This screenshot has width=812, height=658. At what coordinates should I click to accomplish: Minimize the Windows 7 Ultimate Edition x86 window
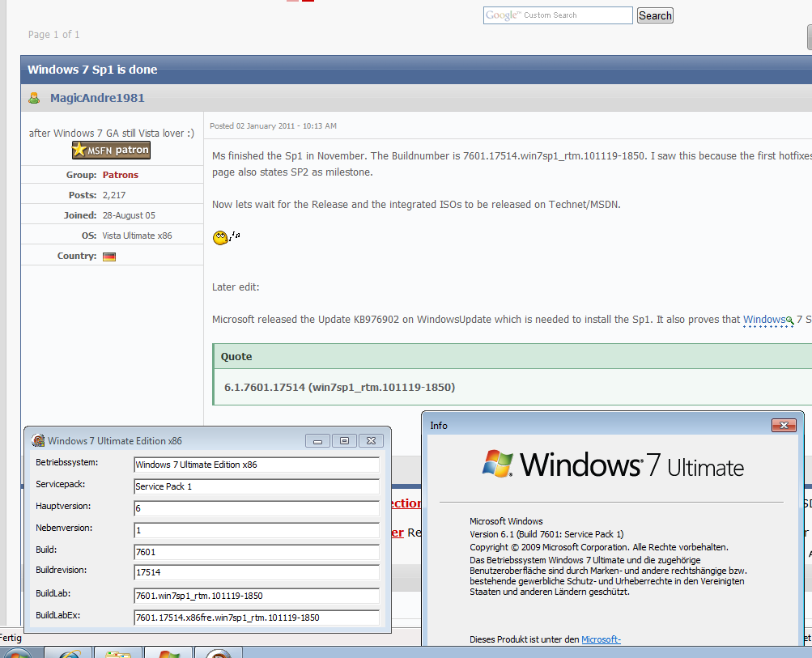point(317,441)
